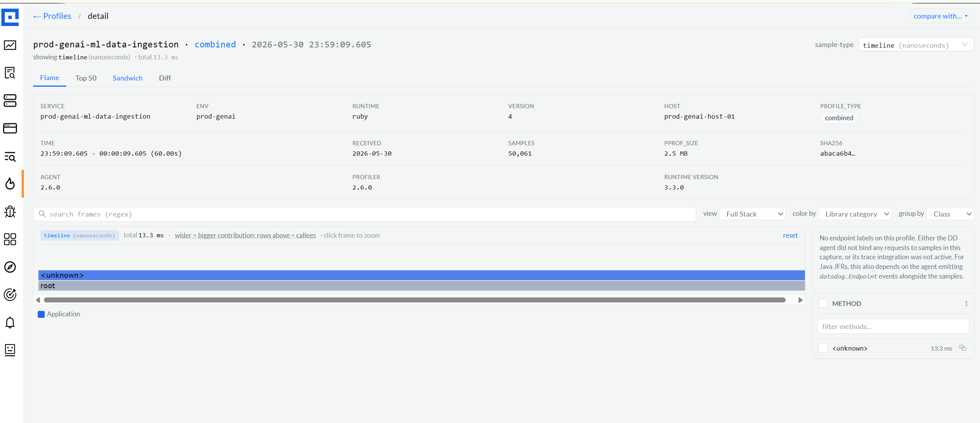Screen dimensions: 980x423
Task: Click the copy icon next to <unknown> method
Action: pos(962,348)
